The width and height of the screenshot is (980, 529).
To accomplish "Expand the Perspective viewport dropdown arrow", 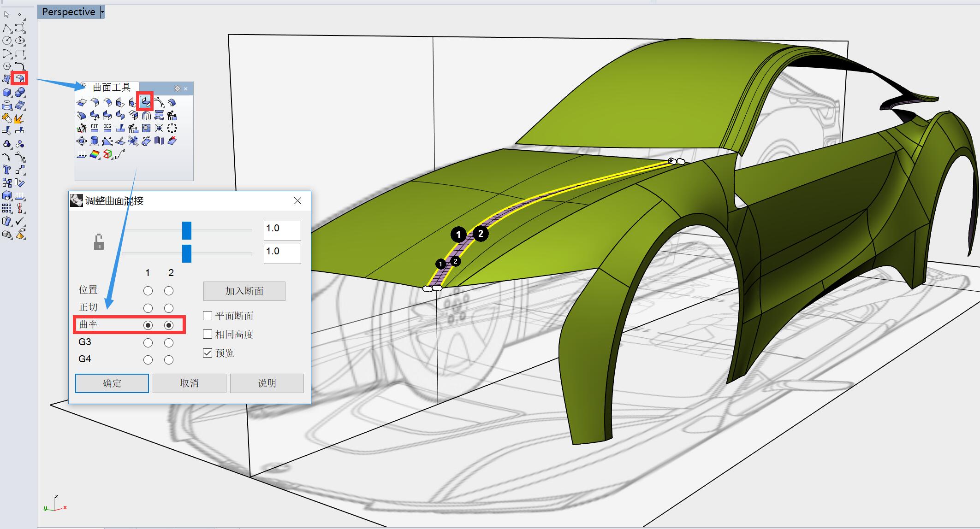I will pos(102,12).
